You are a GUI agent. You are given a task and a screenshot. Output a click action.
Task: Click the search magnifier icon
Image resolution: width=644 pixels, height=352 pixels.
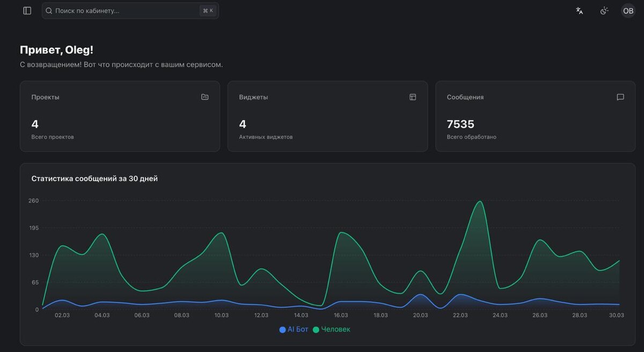[x=49, y=11]
